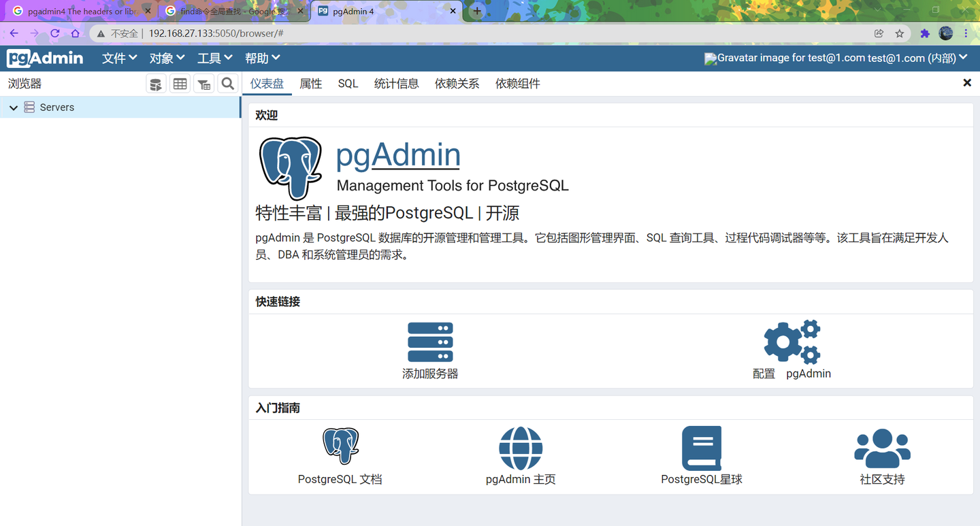Switch to 仪表盘 tab
The width and height of the screenshot is (980, 526).
(x=267, y=84)
